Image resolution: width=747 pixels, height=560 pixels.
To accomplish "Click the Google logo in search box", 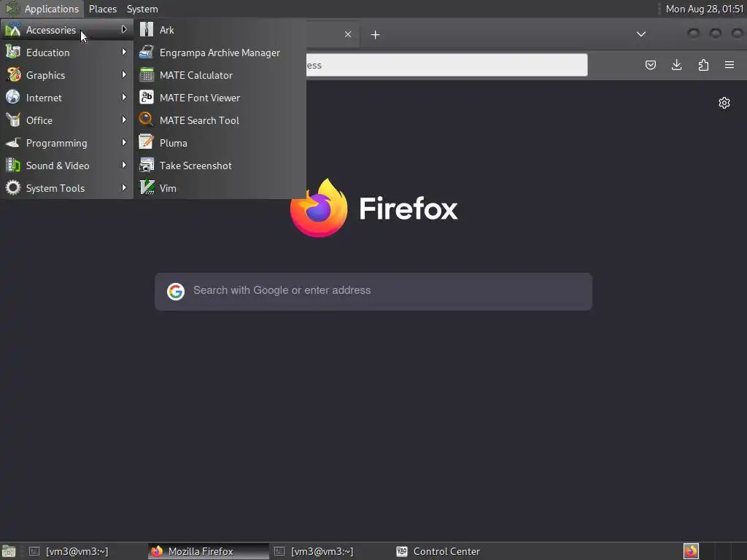I will [x=175, y=292].
